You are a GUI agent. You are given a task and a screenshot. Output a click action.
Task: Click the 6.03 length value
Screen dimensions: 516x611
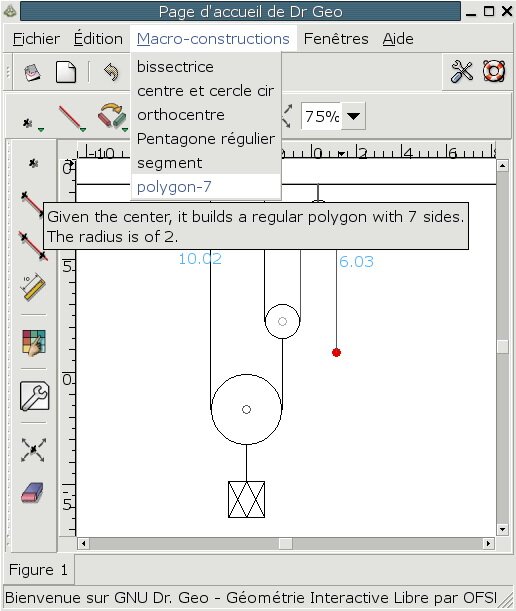click(x=356, y=261)
